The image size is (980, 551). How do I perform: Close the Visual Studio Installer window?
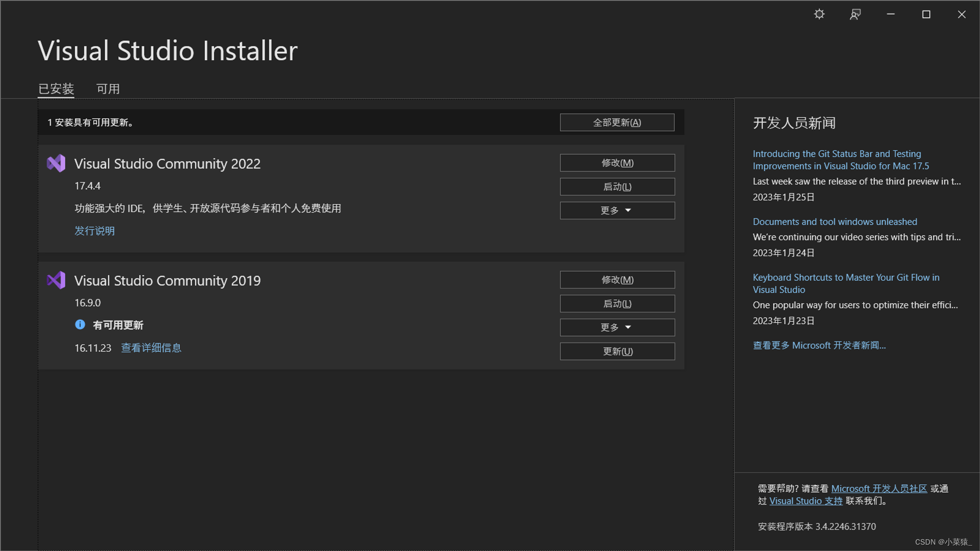point(961,14)
